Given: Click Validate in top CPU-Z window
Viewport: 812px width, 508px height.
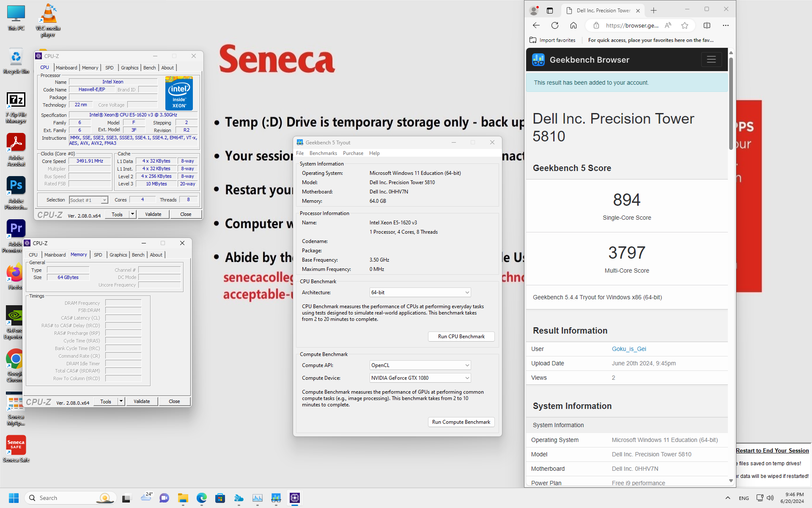Looking at the screenshot, I should pyautogui.click(x=153, y=214).
